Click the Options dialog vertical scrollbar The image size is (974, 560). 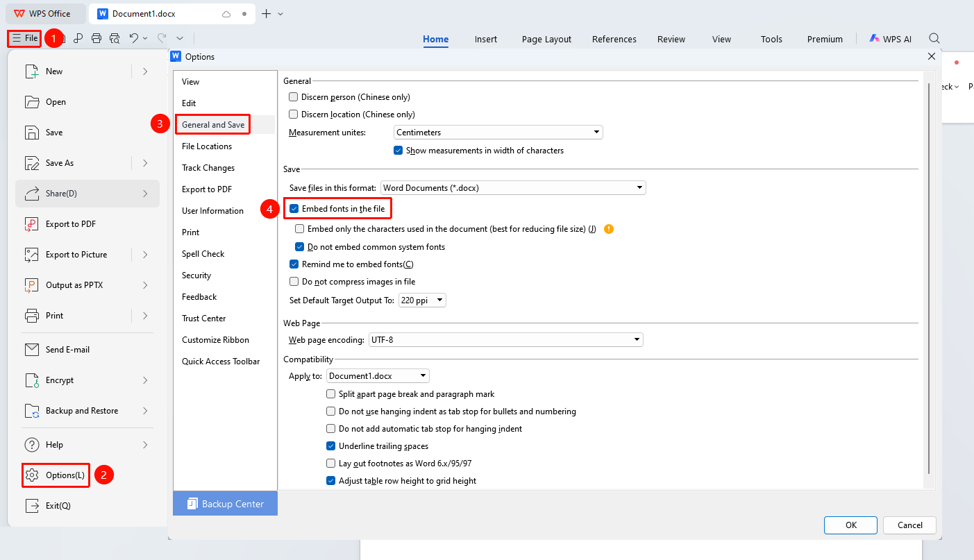pyautogui.click(x=929, y=278)
